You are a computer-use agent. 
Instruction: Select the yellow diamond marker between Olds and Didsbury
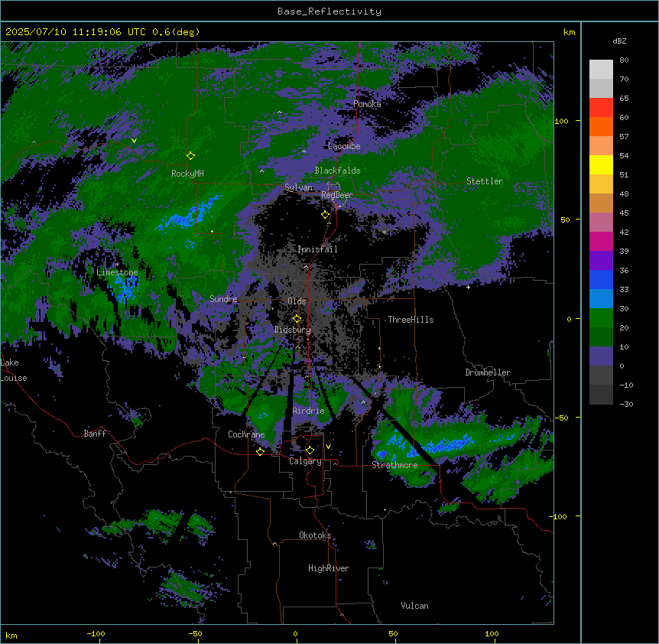[x=297, y=319]
